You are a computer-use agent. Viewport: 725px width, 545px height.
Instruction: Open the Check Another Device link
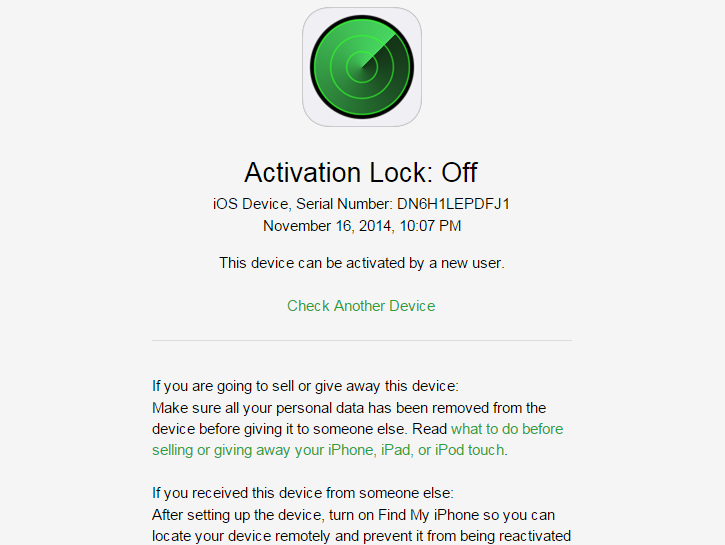(x=361, y=306)
